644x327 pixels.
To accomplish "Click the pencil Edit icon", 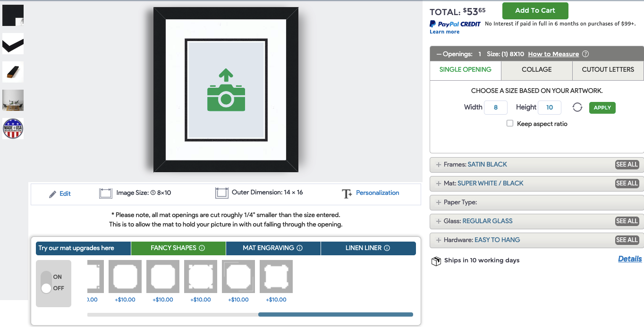I will pos(53,194).
